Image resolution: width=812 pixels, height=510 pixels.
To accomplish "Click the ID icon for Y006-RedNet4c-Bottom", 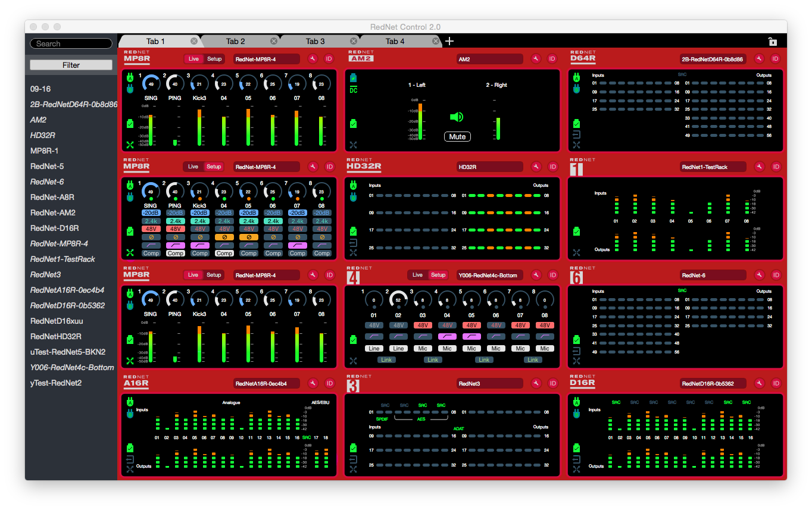I will [552, 275].
